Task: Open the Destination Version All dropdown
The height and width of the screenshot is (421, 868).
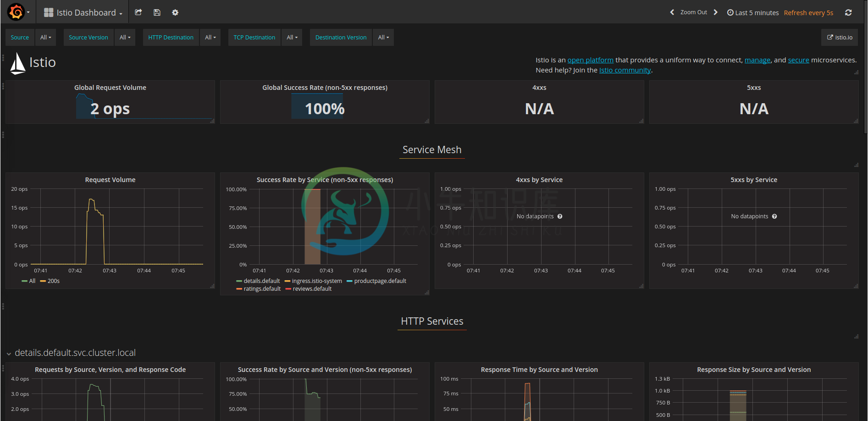Action: tap(383, 38)
